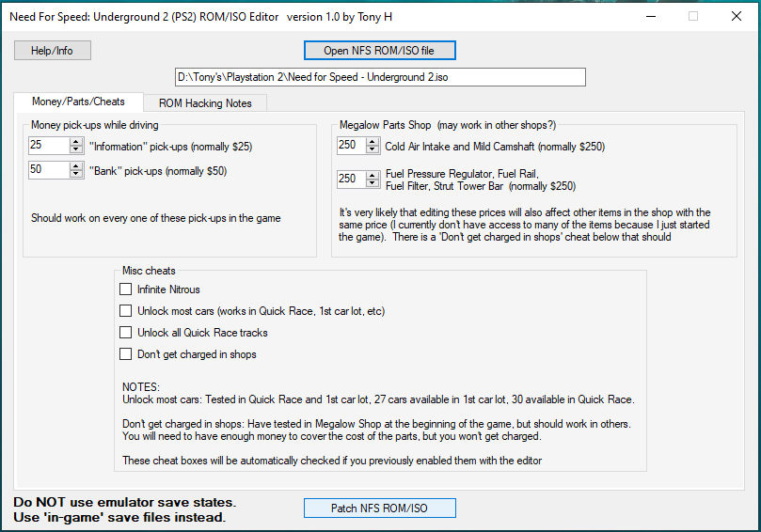Click the "Misc cheats" group label

click(x=149, y=271)
